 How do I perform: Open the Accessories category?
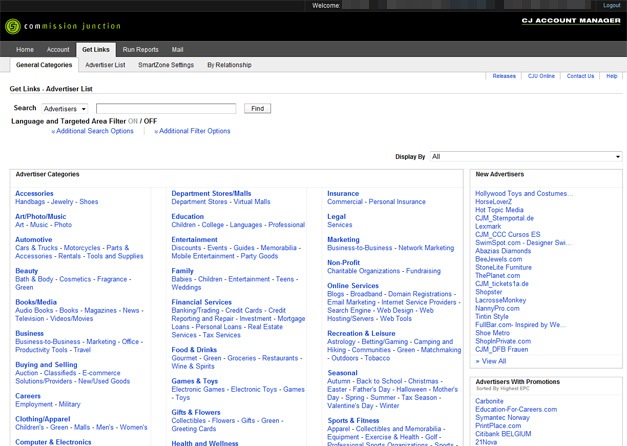(x=34, y=194)
